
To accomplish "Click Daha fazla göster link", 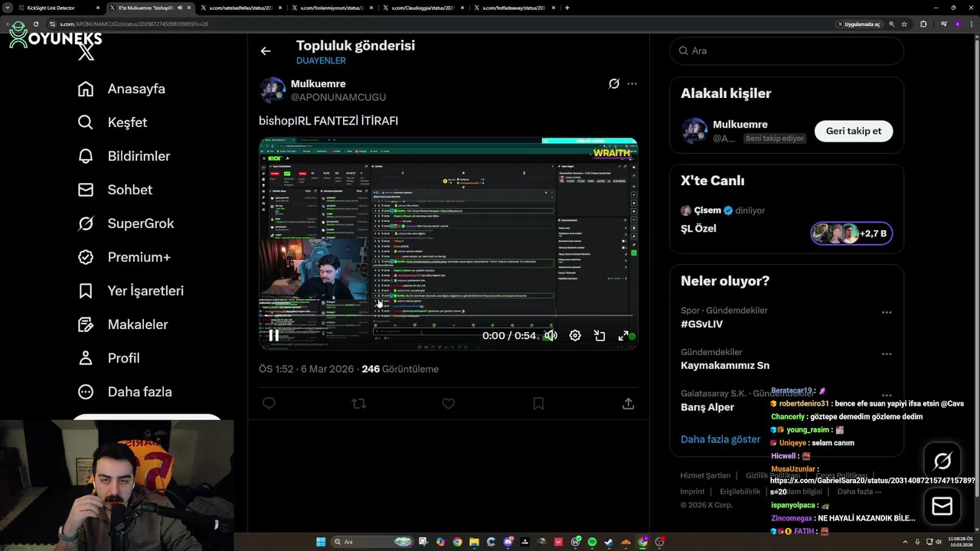I will click(x=720, y=439).
